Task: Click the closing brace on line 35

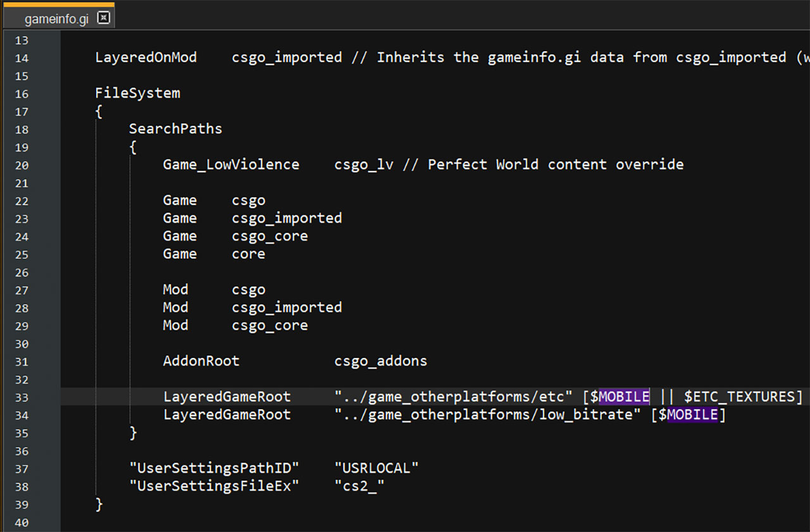Action: pos(133,433)
